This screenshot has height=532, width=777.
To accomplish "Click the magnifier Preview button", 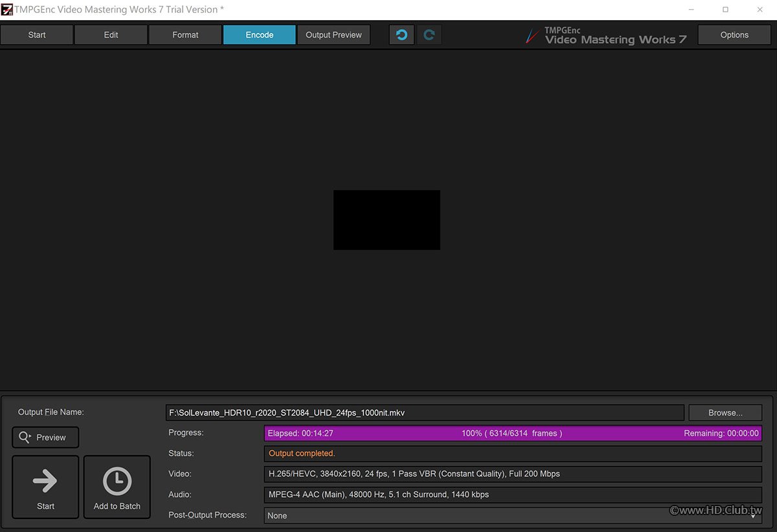I will pos(45,438).
